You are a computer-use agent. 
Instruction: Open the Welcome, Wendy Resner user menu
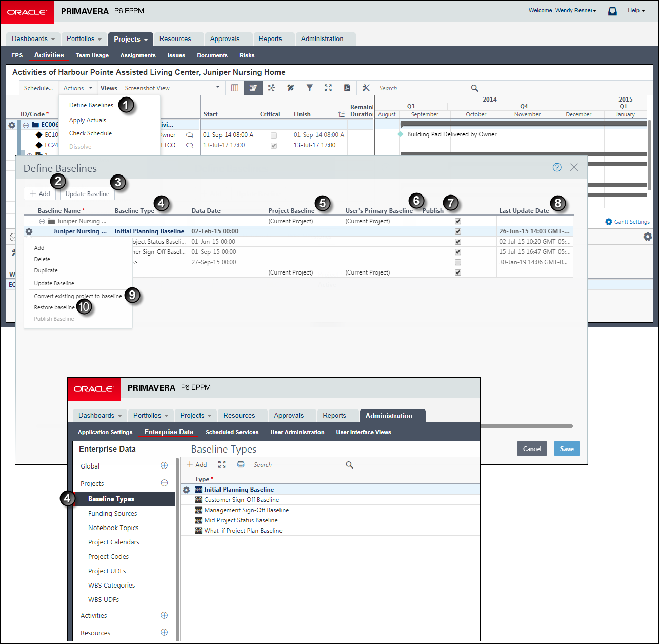click(x=563, y=10)
